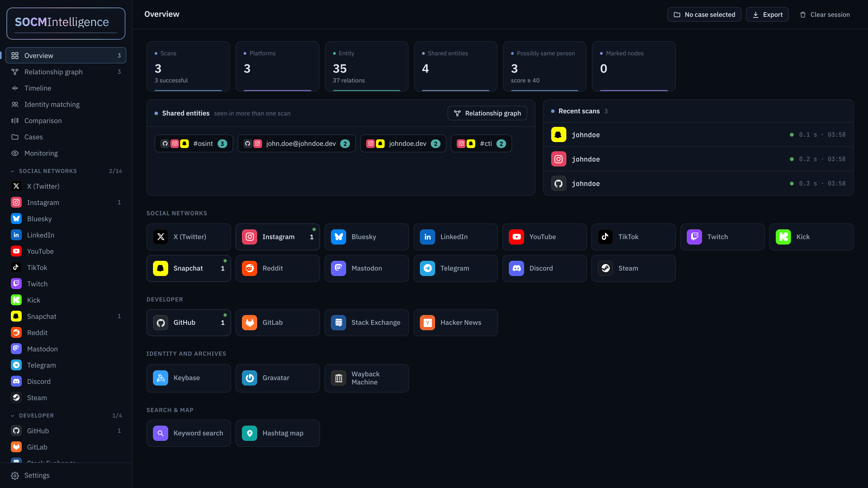
Task: Open the Monitoring page
Action: [66, 153]
